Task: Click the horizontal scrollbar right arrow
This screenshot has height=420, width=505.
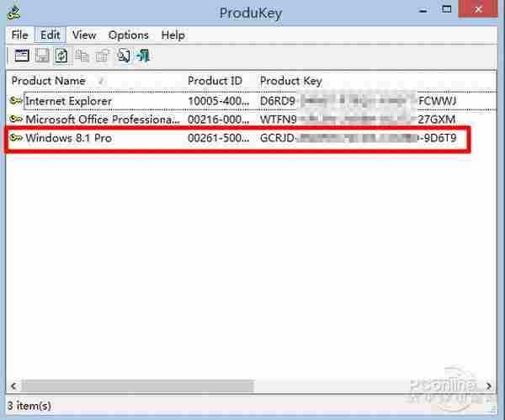Action: tap(489, 385)
